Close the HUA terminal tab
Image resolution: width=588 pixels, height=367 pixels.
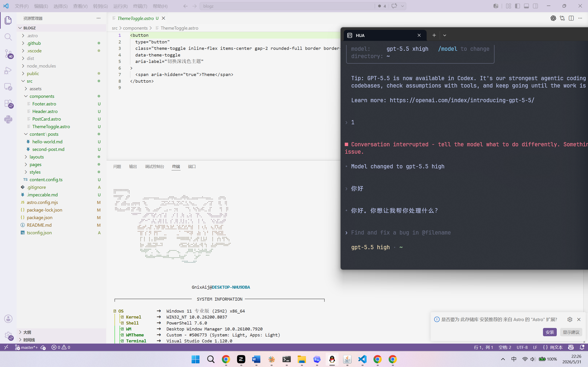(419, 35)
